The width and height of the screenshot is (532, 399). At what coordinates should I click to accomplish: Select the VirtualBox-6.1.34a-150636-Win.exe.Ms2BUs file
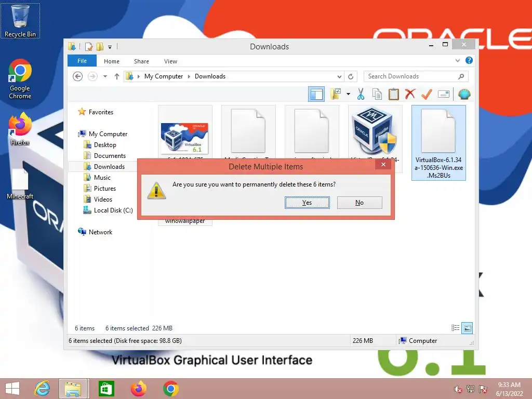(x=438, y=143)
